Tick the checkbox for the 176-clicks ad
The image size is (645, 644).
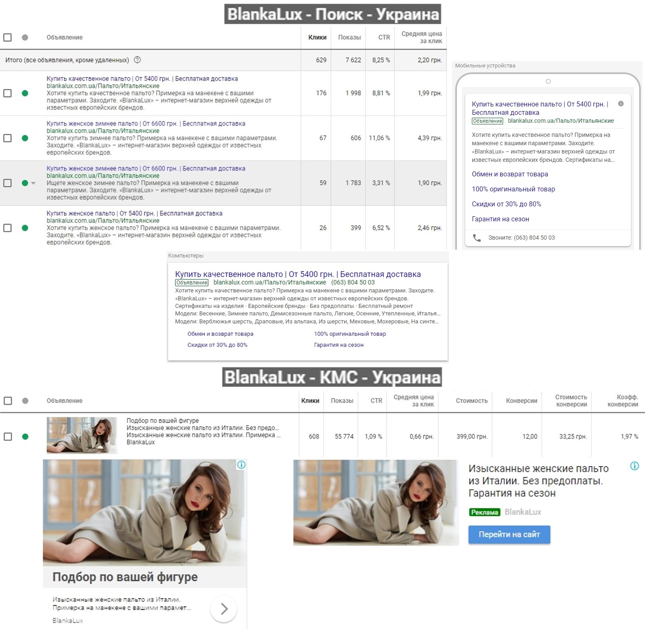(x=7, y=93)
